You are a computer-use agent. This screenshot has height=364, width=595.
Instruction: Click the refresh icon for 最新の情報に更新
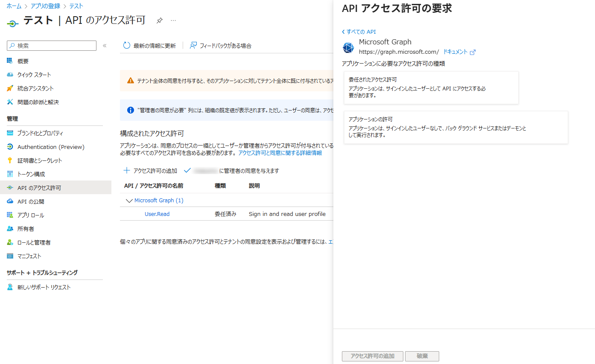click(x=127, y=46)
